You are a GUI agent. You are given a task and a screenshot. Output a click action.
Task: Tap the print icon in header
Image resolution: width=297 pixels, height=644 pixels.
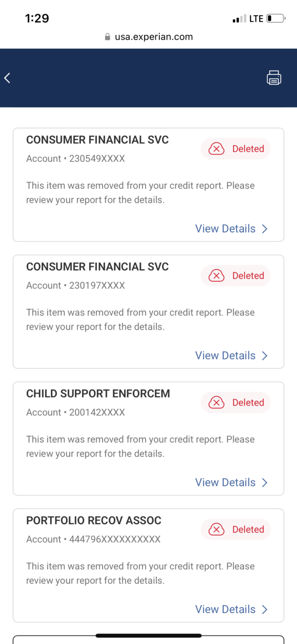(x=274, y=78)
